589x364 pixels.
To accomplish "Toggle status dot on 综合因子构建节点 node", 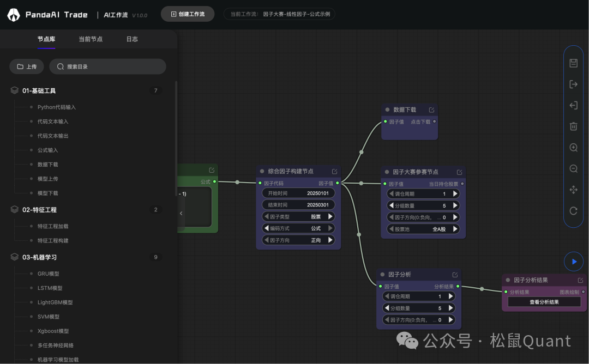I will [x=262, y=171].
